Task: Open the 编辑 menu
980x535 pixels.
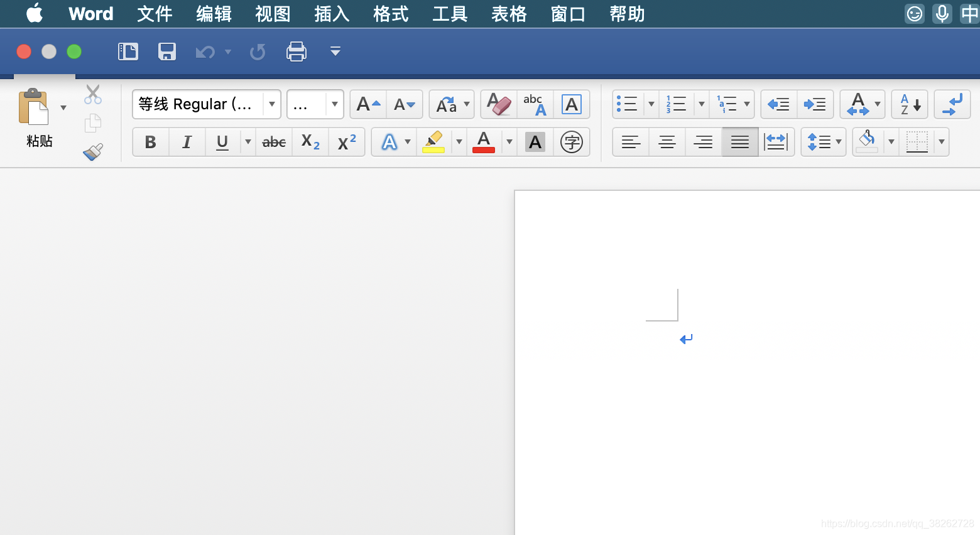Action: (x=214, y=14)
